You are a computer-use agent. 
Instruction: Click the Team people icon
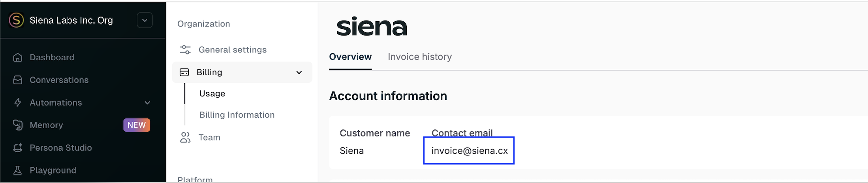185,137
